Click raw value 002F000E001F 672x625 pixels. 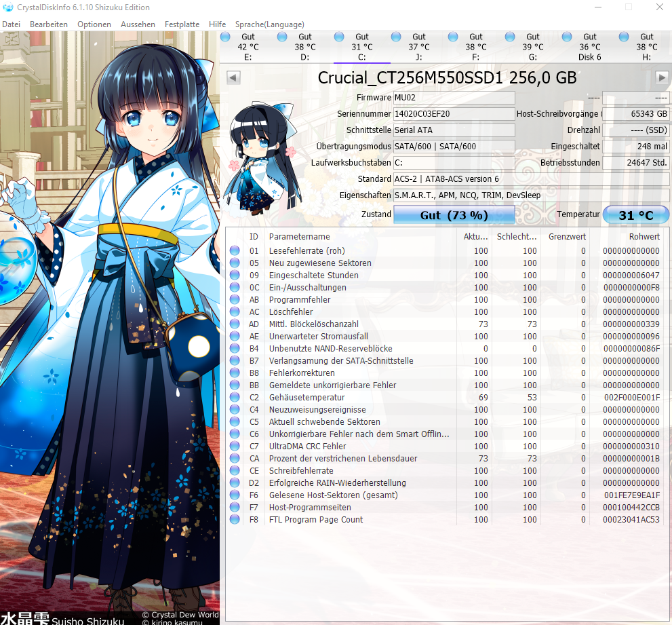(x=632, y=397)
